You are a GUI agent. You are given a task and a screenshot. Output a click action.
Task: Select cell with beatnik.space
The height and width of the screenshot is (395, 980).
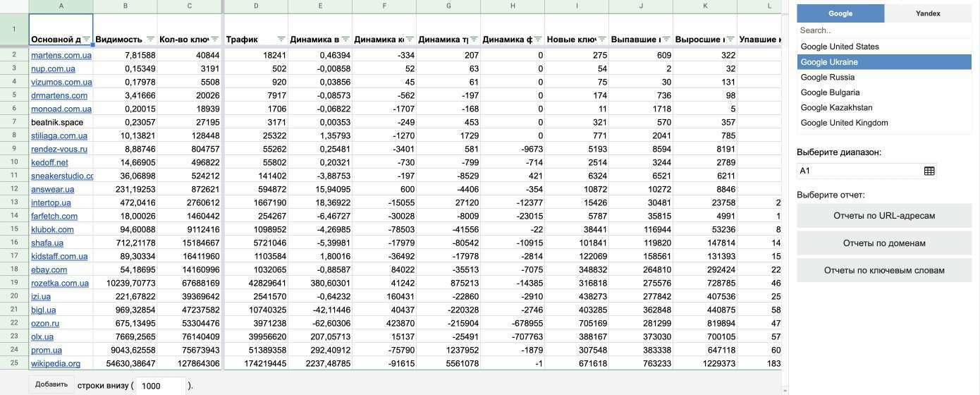point(61,122)
